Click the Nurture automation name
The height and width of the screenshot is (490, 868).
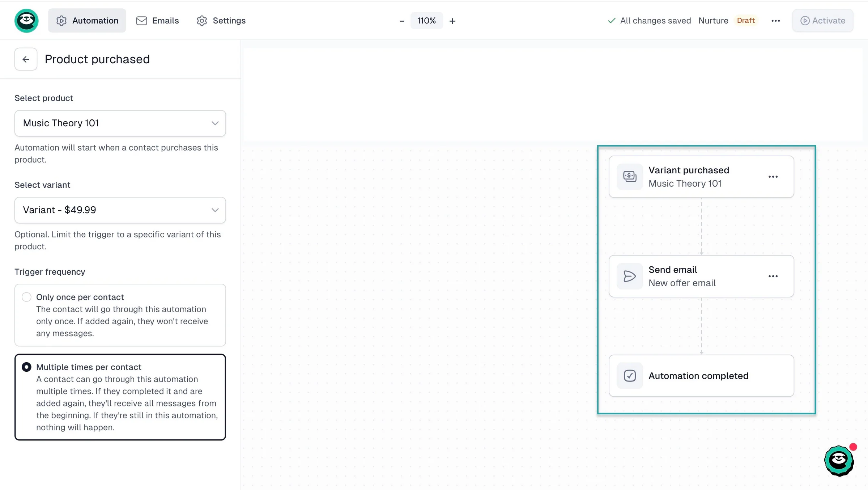tap(713, 21)
